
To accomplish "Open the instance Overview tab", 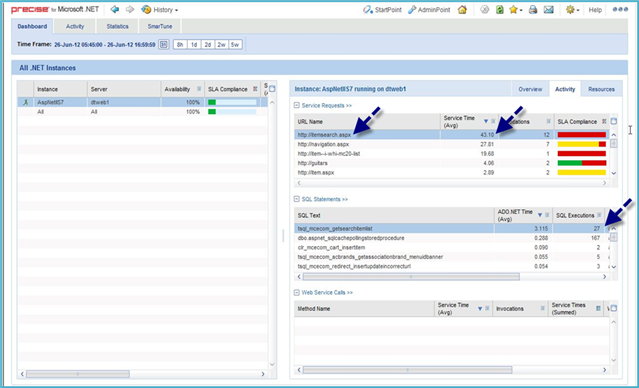I will tap(530, 89).
